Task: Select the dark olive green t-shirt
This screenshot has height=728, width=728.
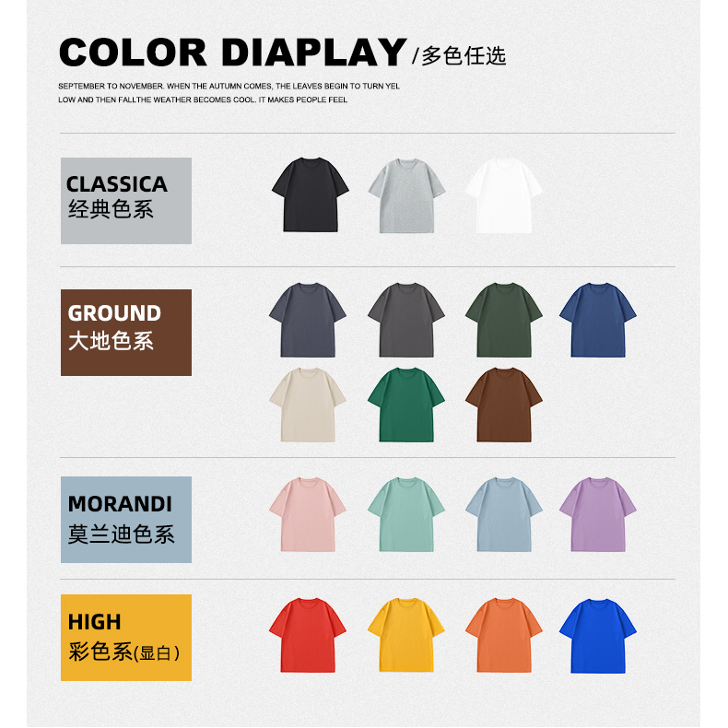Action: [x=504, y=320]
